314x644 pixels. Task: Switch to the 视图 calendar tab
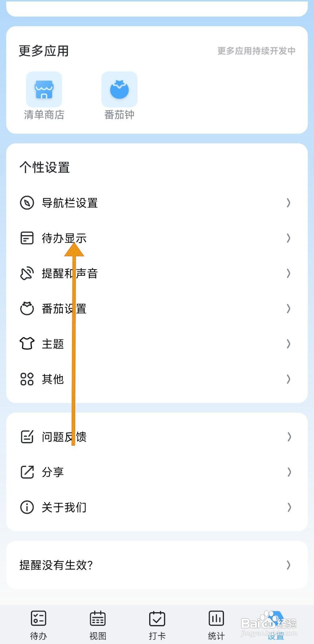tap(98, 625)
